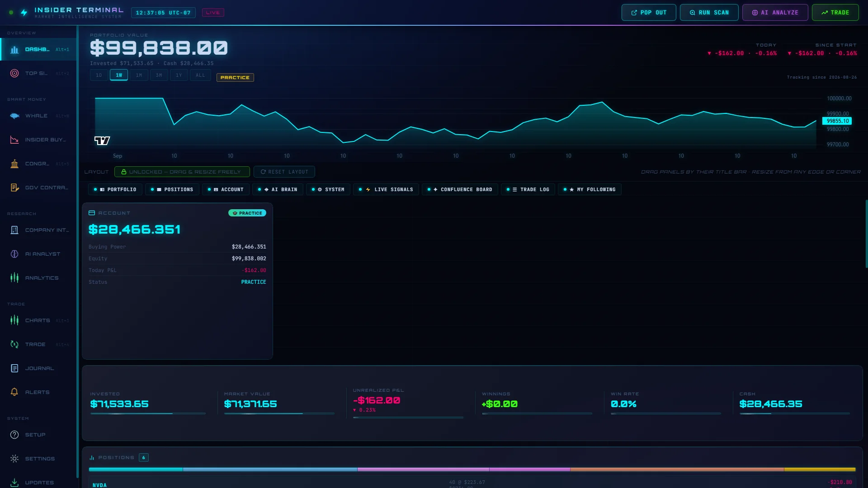The height and width of the screenshot is (488, 868).
Task: Open the Dashboard sidebar icon
Action: (x=14, y=50)
